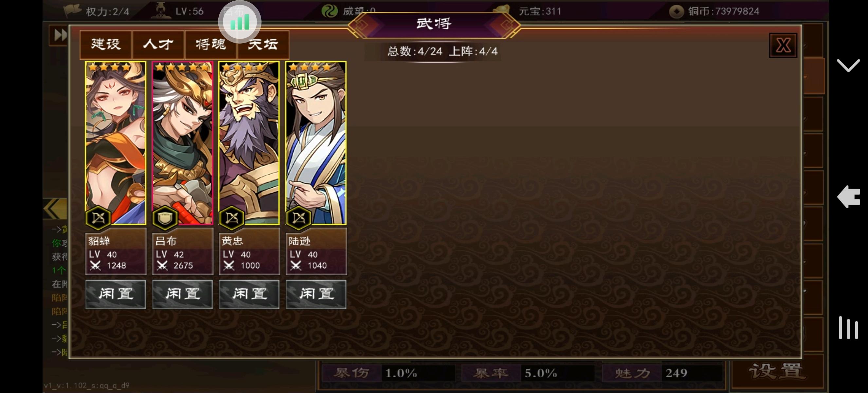Tap the green prestige swirl icon
868x393 pixels.
[329, 11]
